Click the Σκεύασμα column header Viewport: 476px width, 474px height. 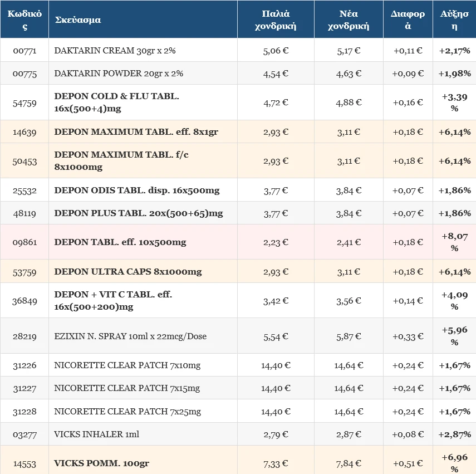click(78, 20)
